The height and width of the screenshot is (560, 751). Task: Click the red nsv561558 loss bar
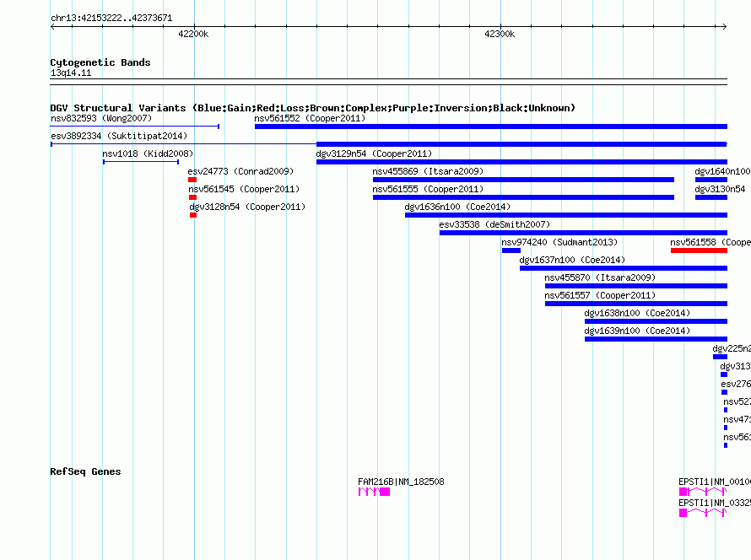pyautogui.click(x=699, y=250)
